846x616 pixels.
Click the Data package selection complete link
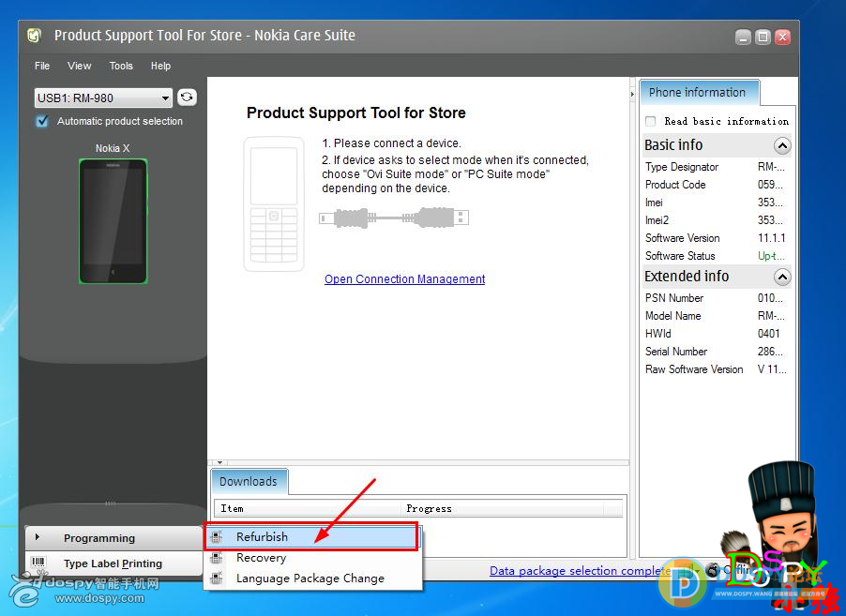point(580,571)
